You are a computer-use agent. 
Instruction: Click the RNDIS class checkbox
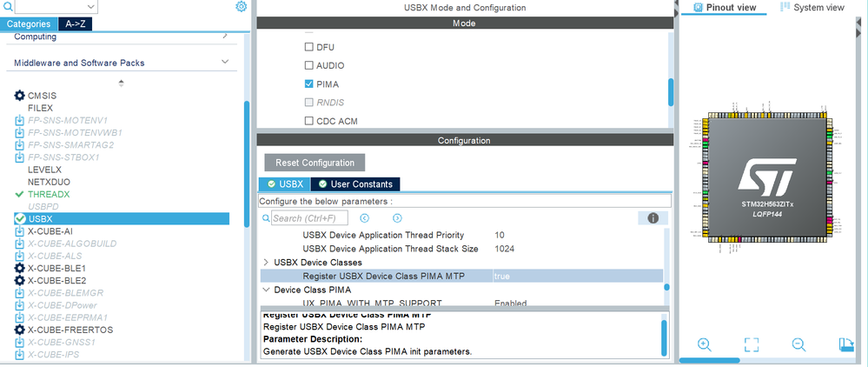[309, 102]
